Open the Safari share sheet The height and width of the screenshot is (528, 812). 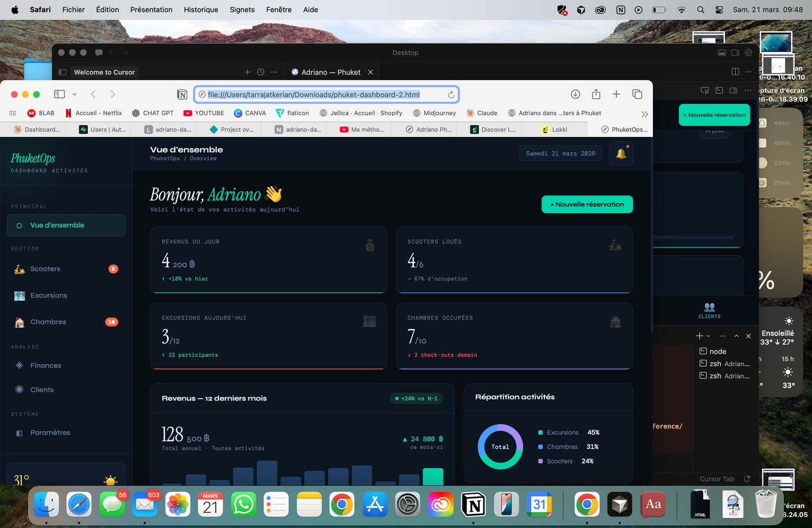coord(596,94)
